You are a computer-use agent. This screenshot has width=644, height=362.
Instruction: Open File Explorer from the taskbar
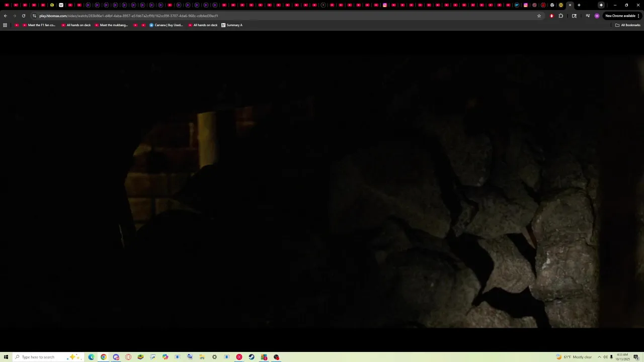202,357
